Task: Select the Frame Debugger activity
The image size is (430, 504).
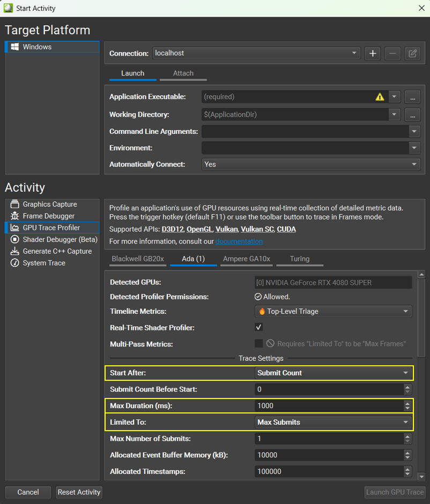Action: pyautogui.click(x=48, y=216)
